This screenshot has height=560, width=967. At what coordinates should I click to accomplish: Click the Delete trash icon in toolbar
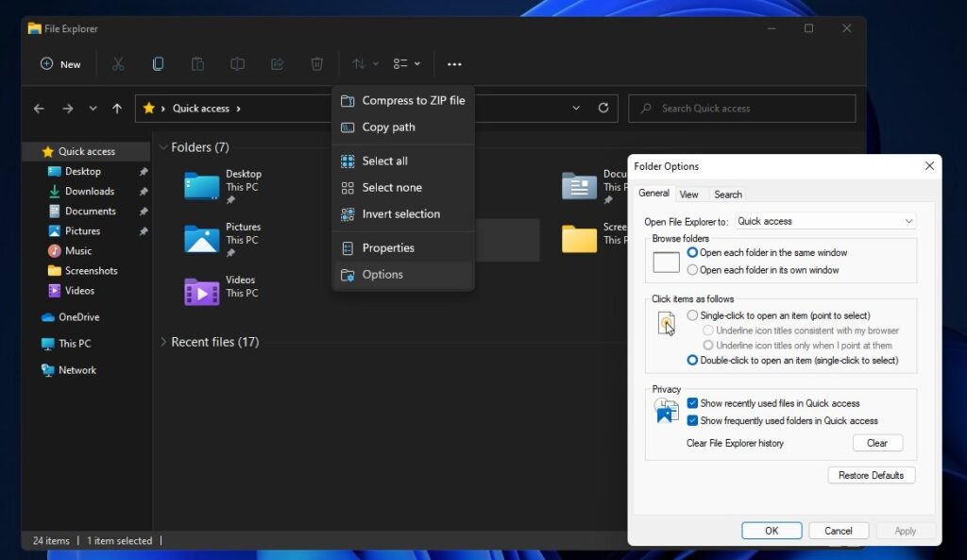[x=317, y=64]
